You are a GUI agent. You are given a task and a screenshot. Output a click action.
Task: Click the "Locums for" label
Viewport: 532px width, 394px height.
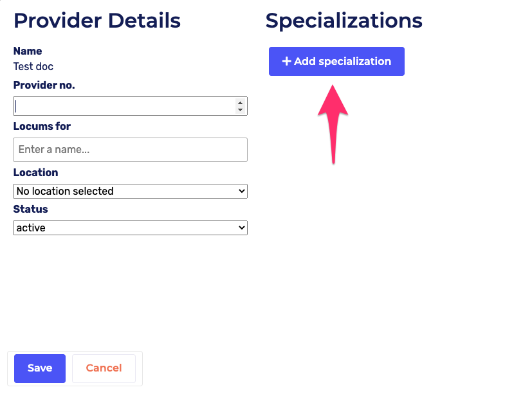(x=42, y=126)
